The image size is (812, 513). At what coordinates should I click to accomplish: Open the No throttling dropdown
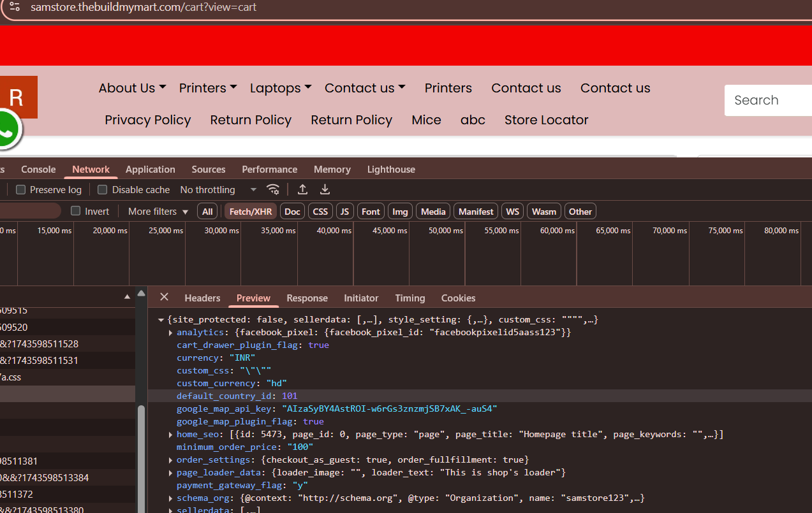[218, 189]
